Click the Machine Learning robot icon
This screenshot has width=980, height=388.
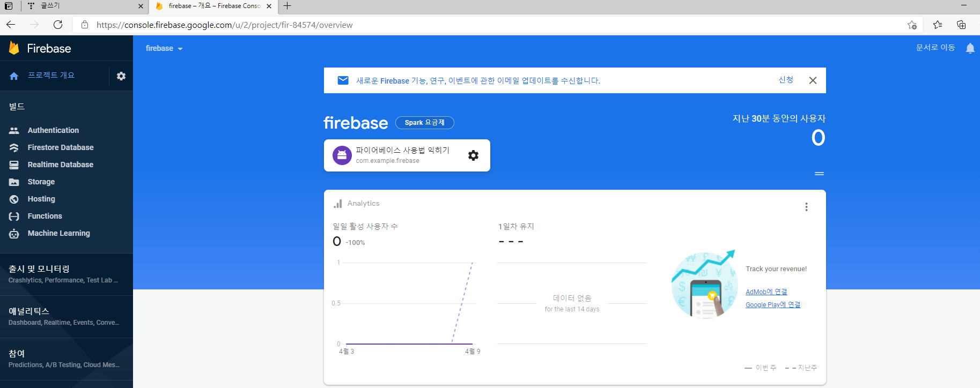[x=14, y=234]
